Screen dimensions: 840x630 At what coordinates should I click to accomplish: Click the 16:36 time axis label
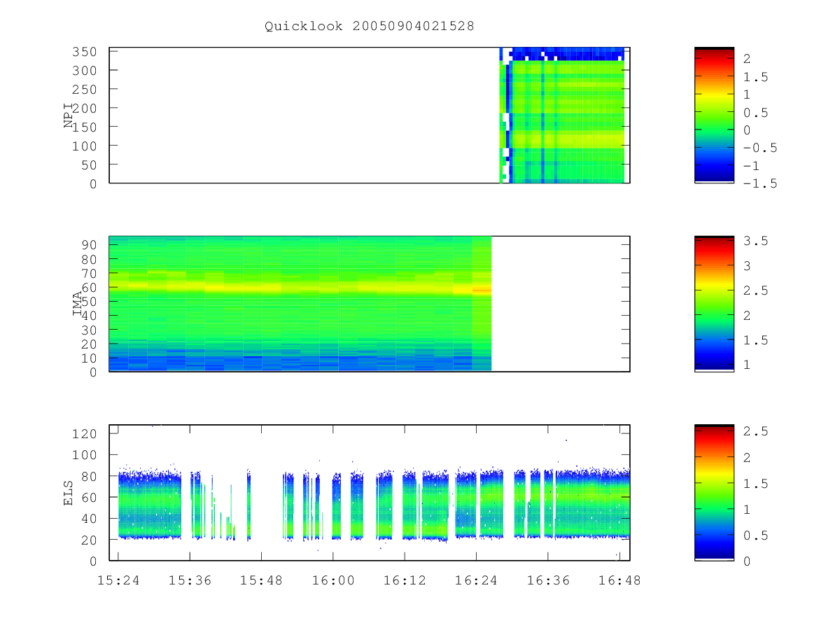[x=548, y=580]
